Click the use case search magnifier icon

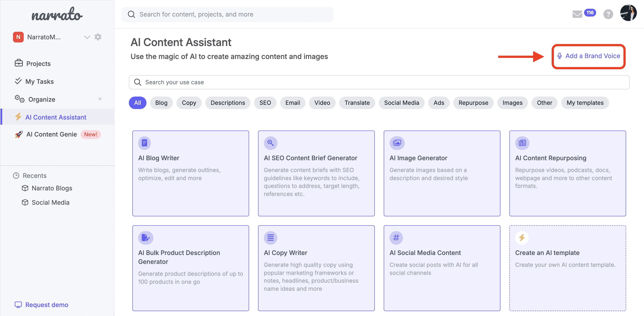pos(138,82)
